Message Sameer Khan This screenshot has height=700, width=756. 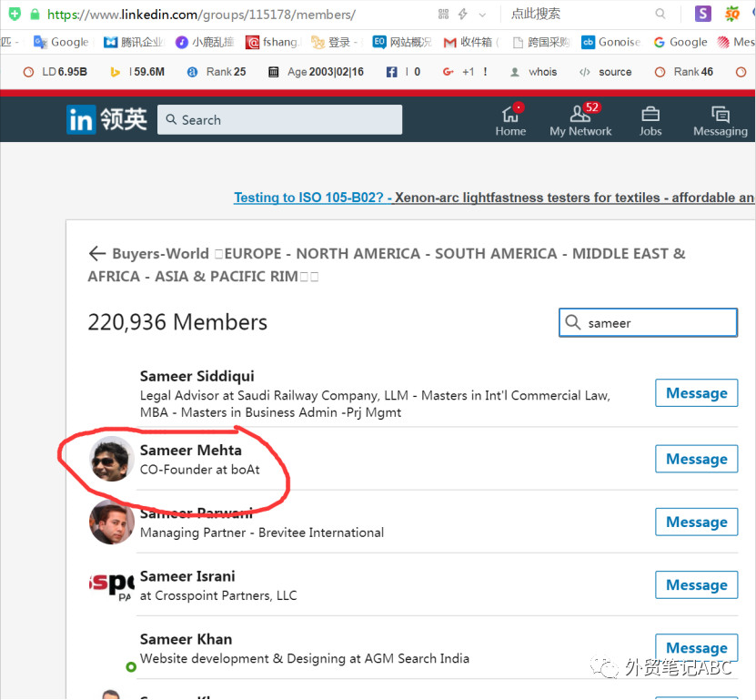[696, 648]
